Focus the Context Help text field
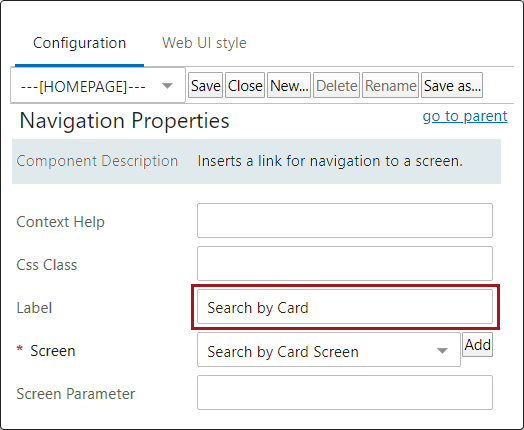This screenshot has width=524, height=430. 345,221
